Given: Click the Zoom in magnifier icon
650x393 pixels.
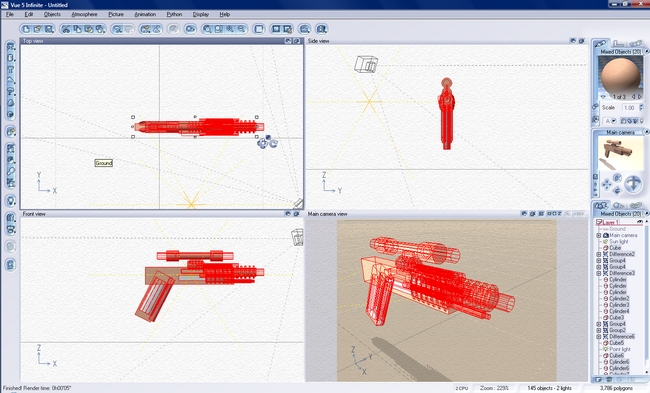Looking at the screenshot, I should (x=230, y=29).
